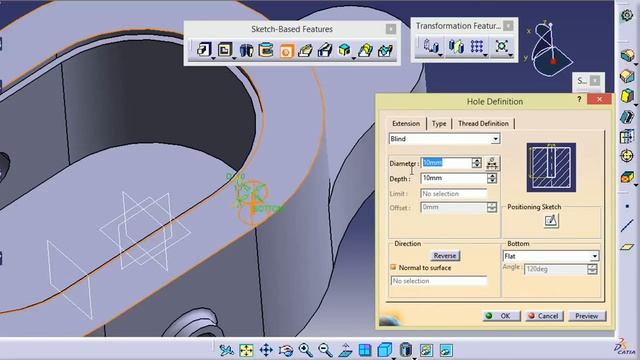Click the Reverse direction button
640x360 pixels.
tap(444, 256)
